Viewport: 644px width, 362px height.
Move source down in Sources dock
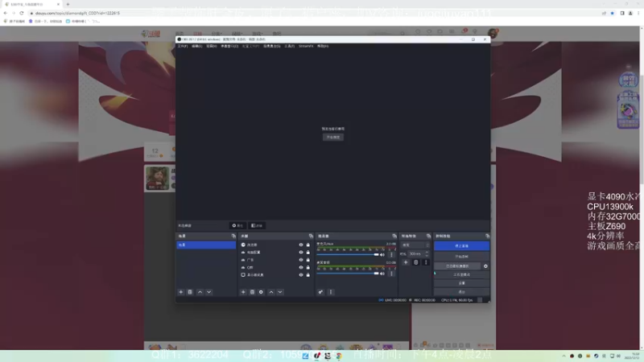point(280,292)
